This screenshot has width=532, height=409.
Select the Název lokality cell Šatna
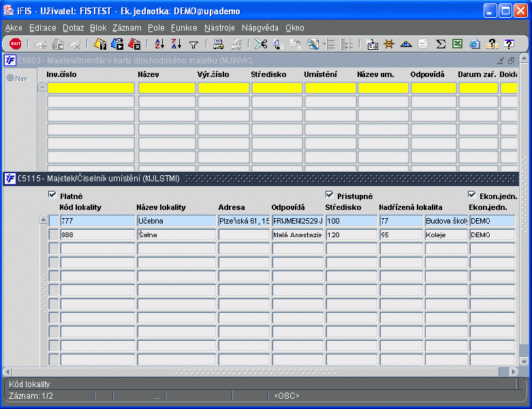[176, 234]
